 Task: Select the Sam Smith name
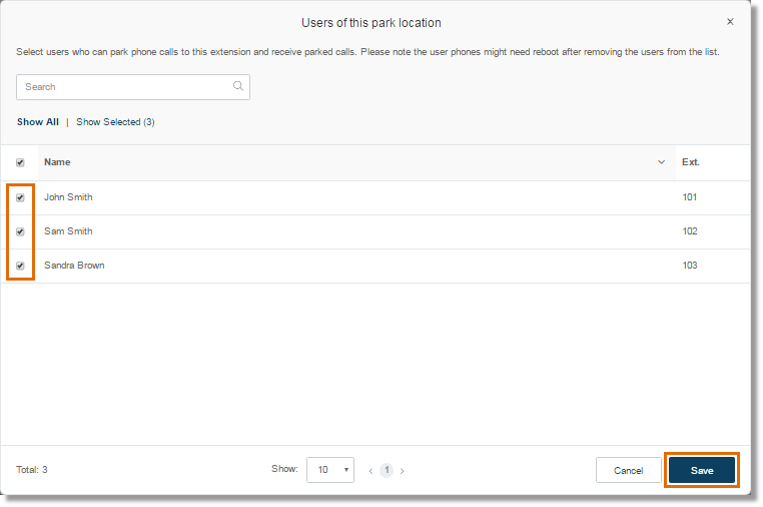(68, 231)
